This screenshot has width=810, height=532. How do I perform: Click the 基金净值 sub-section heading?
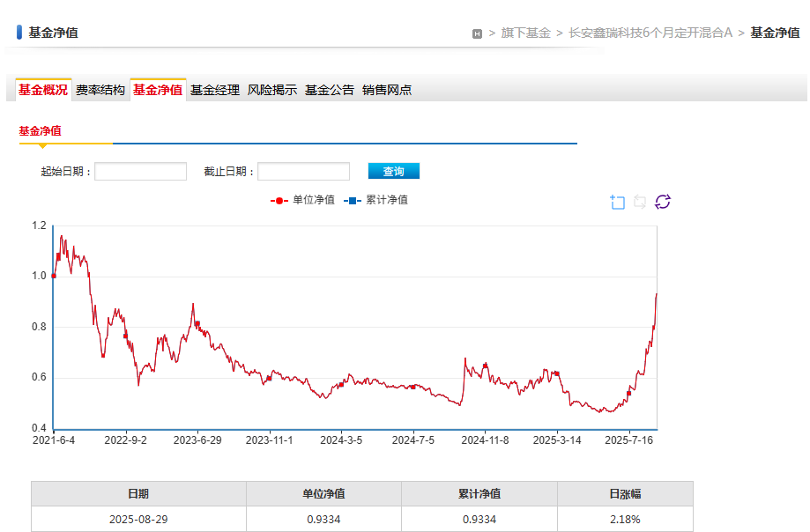(x=41, y=130)
